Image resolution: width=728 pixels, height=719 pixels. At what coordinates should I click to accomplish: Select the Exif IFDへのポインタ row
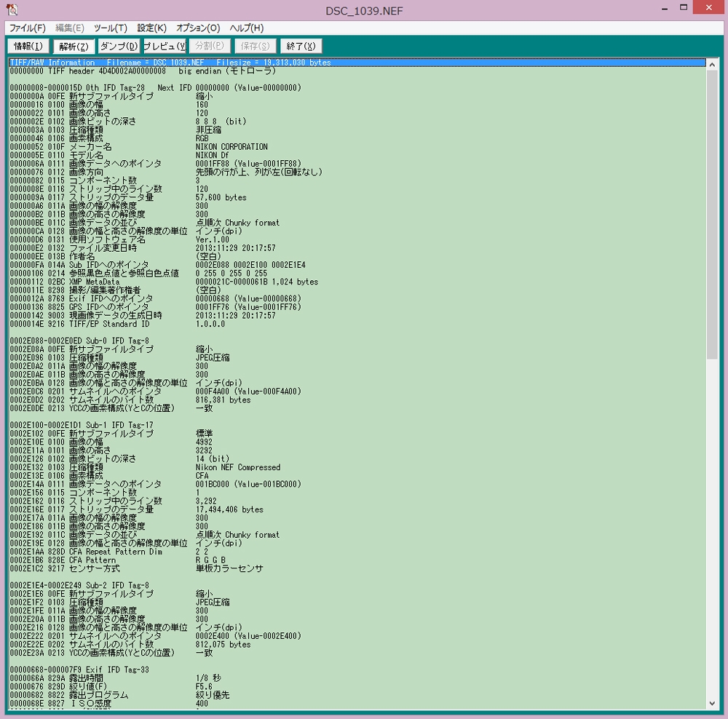(357, 298)
